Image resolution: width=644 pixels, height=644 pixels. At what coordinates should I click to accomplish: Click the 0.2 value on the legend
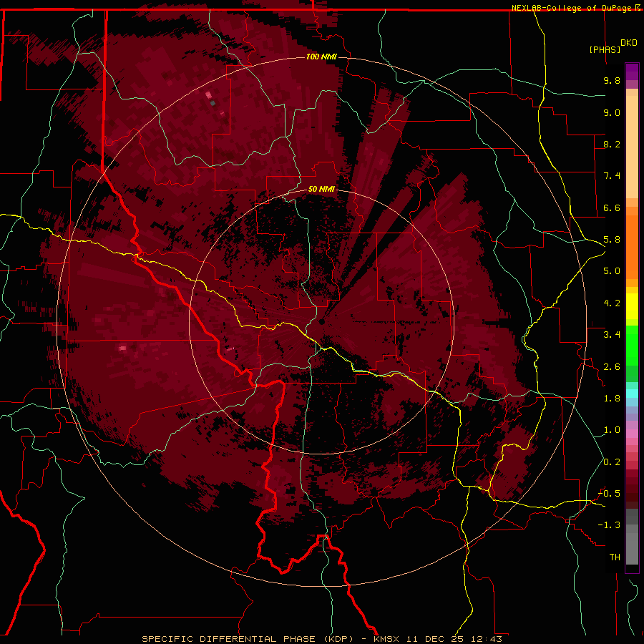tap(612, 462)
